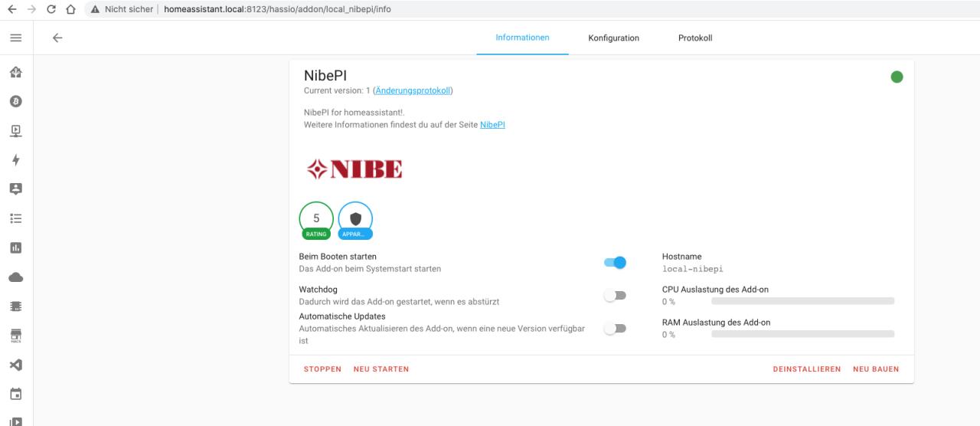Go forward in browser history

tap(30, 9)
